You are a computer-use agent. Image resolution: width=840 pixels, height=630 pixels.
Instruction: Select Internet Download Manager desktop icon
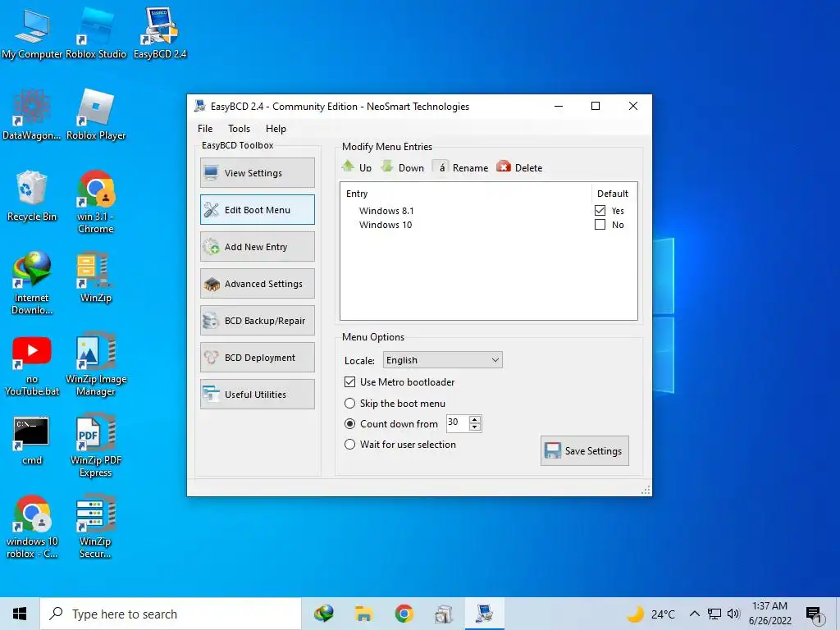(32, 283)
